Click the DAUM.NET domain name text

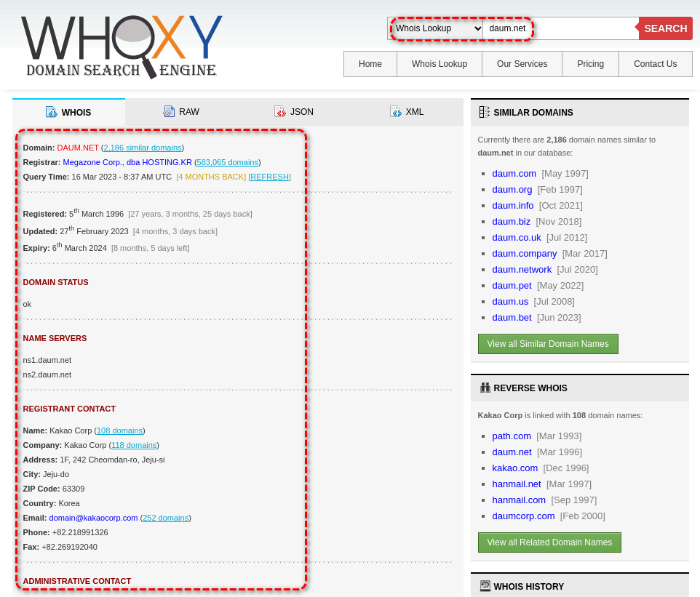[78, 148]
